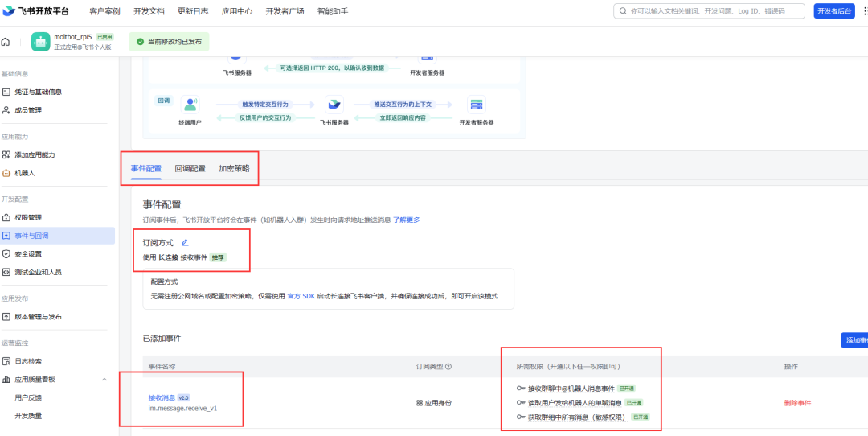Click the 终端用户 avatar in callback diagram
868x436 pixels.
[190, 104]
